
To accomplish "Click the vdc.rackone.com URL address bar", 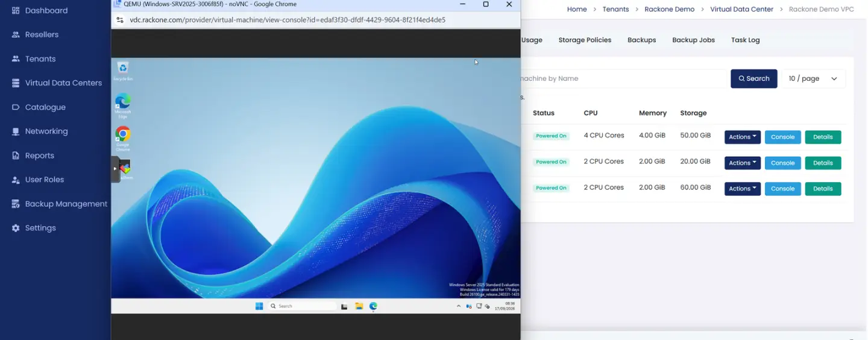I will (288, 20).
